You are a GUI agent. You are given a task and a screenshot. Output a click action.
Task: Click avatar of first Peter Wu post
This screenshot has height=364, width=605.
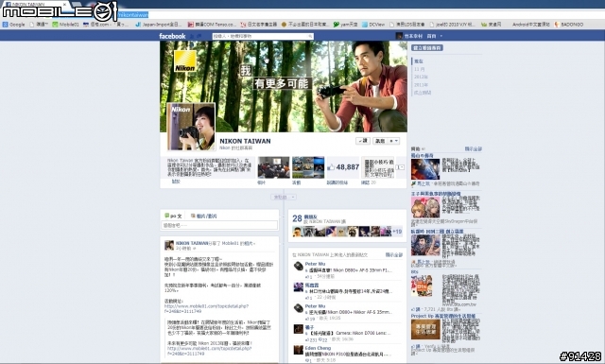[x=299, y=266]
